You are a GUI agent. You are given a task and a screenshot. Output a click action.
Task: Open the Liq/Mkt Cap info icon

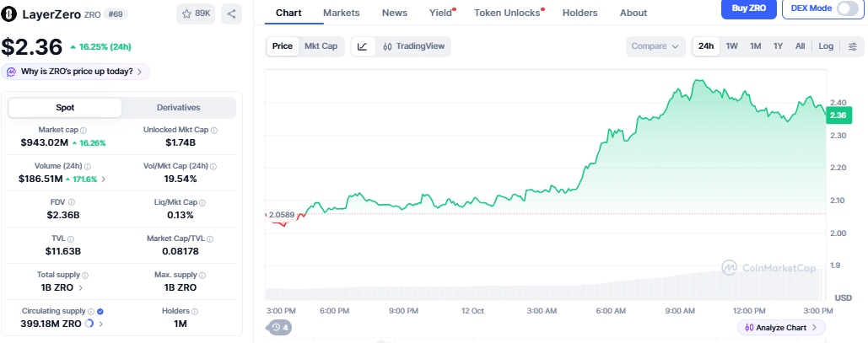pyautogui.click(x=202, y=202)
